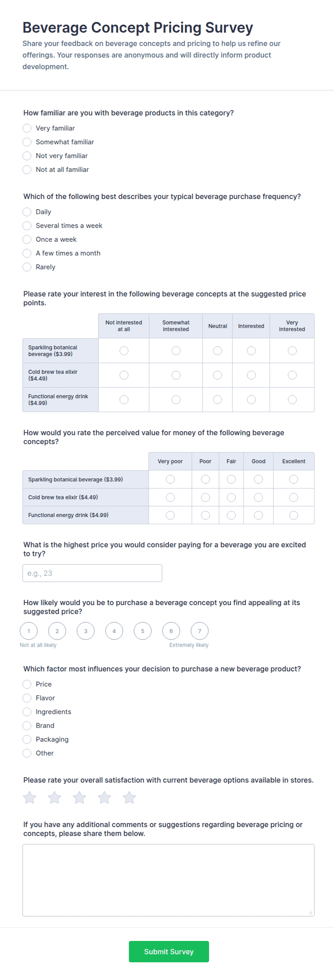Select 'Flavor' as main purchase factor
The width and height of the screenshot is (334, 980).
point(27,698)
